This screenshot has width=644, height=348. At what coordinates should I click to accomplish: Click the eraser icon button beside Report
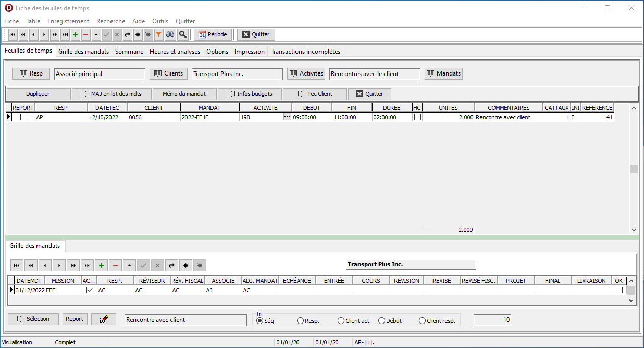[103, 319]
